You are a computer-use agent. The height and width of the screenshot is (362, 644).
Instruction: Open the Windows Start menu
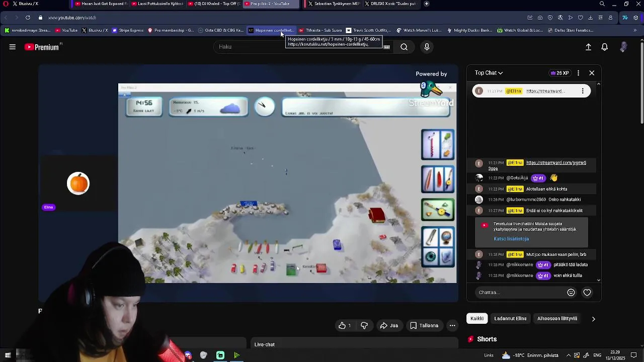pyautogui.click(x=8, y=355)
